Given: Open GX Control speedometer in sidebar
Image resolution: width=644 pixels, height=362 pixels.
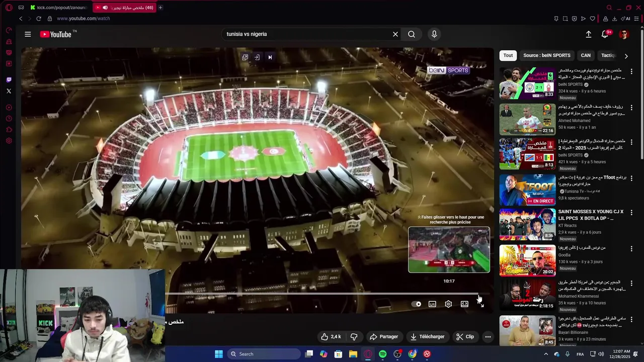Looking at the screenshot, I should 9,30.
